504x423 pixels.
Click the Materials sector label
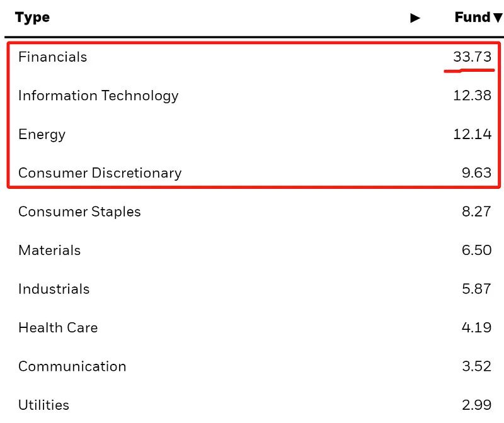click(49, 251)
